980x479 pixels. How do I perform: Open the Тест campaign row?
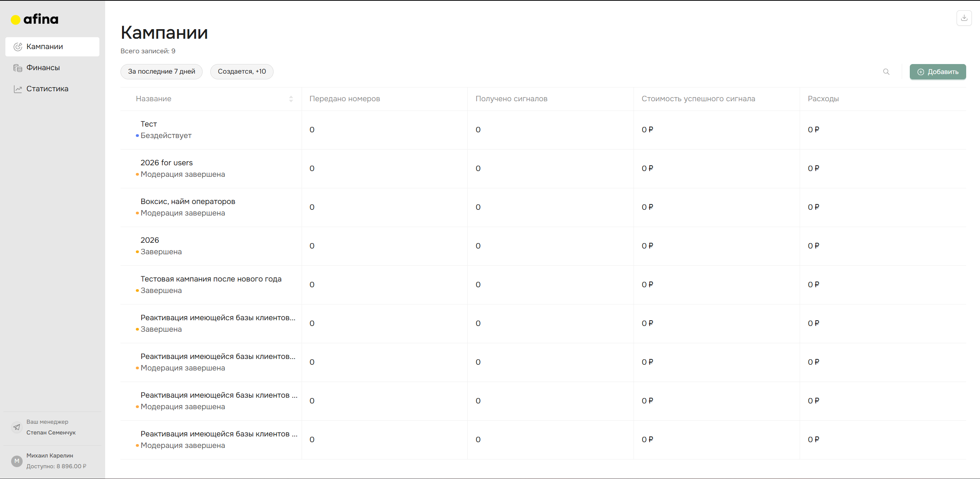point(148,124)
